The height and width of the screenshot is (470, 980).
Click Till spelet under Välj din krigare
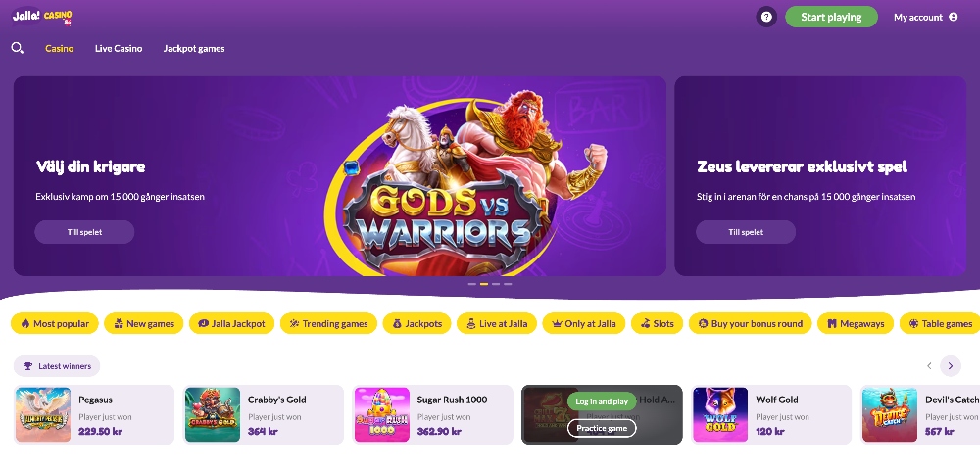pyautogui.click(x=84, y=231)
